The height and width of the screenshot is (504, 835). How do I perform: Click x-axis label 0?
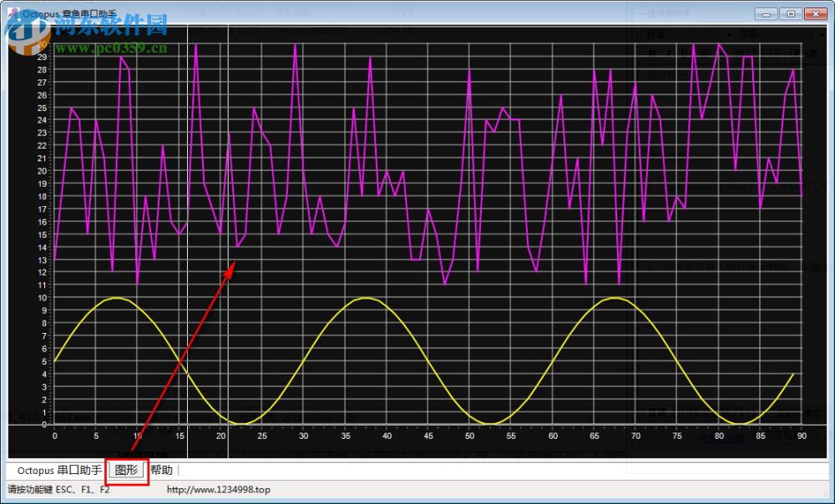pyautogui.click(x=55, y=436)
